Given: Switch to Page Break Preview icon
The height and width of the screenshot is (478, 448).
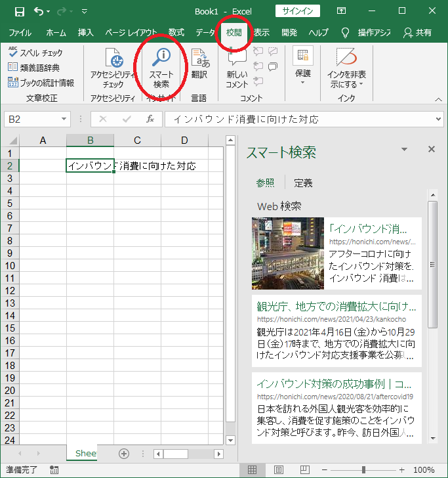Looking at the screenshot, I should click(305, 469).
